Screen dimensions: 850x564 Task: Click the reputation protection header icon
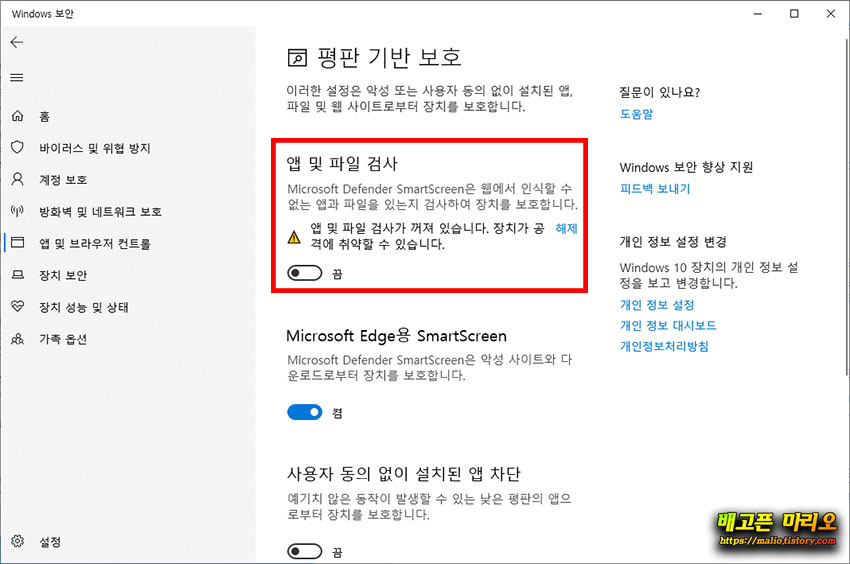click(x=297, y=57)
